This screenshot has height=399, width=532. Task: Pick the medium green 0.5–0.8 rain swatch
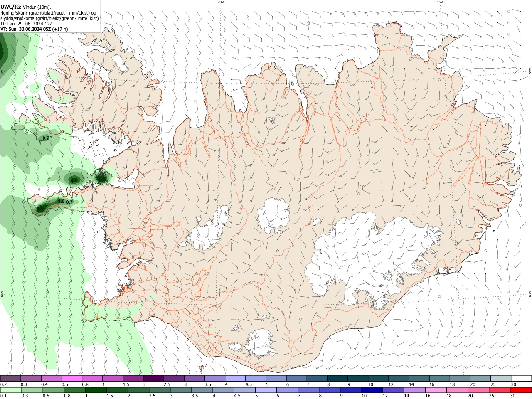pyautogui.click(x=53, y=390)
